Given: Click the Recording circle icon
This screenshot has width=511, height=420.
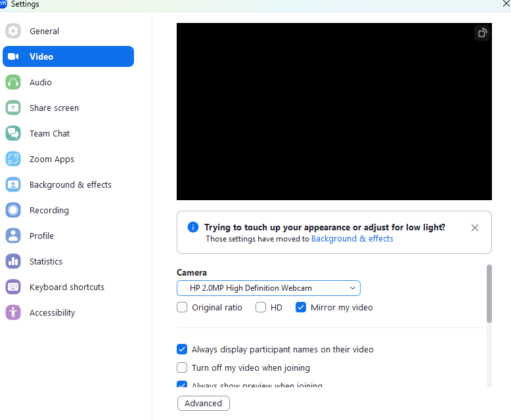Looking at the screenshot, I should coord(13,210).
